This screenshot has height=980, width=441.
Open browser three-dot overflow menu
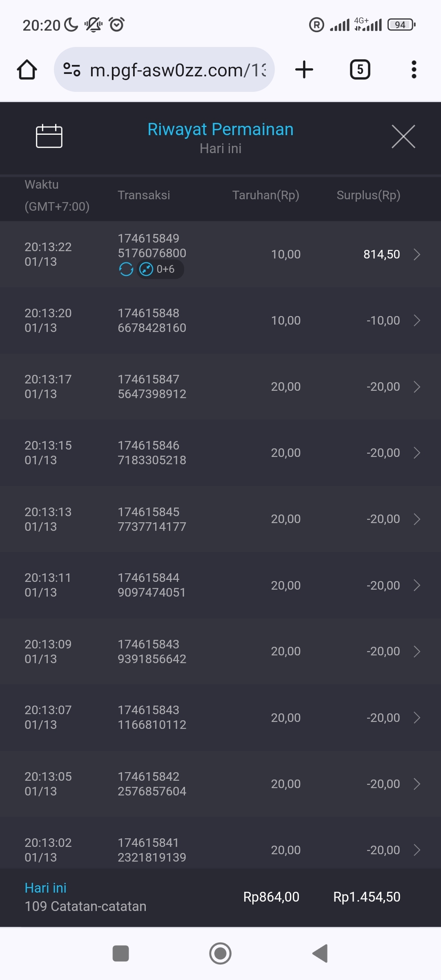tap(414, 69)
